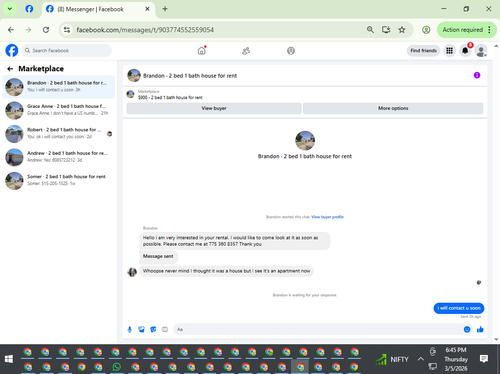Open the site information icon in address bar
The image size is (500, 374).
pyautogui.click(x=67, y=30)
